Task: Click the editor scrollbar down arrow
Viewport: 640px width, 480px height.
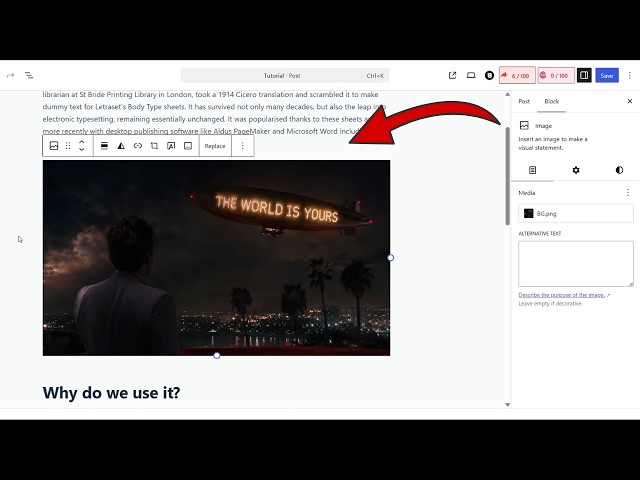Action: tap(507, 404)
